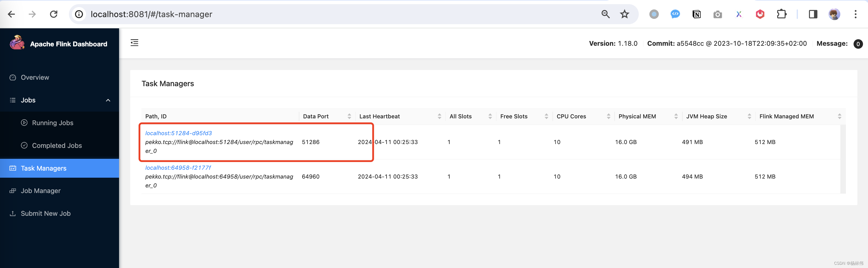The width and height of the screenshot is (868, 268).
Task: Click the Version: 1.18.0 label
Action: (x=613, y=44)
